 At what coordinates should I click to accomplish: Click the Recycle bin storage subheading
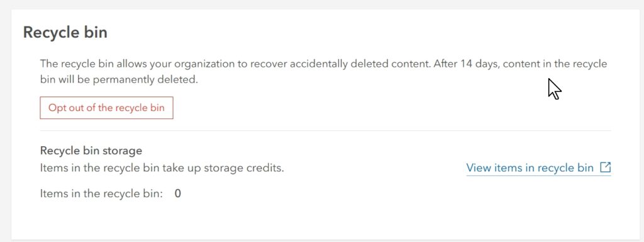[91, 151]
